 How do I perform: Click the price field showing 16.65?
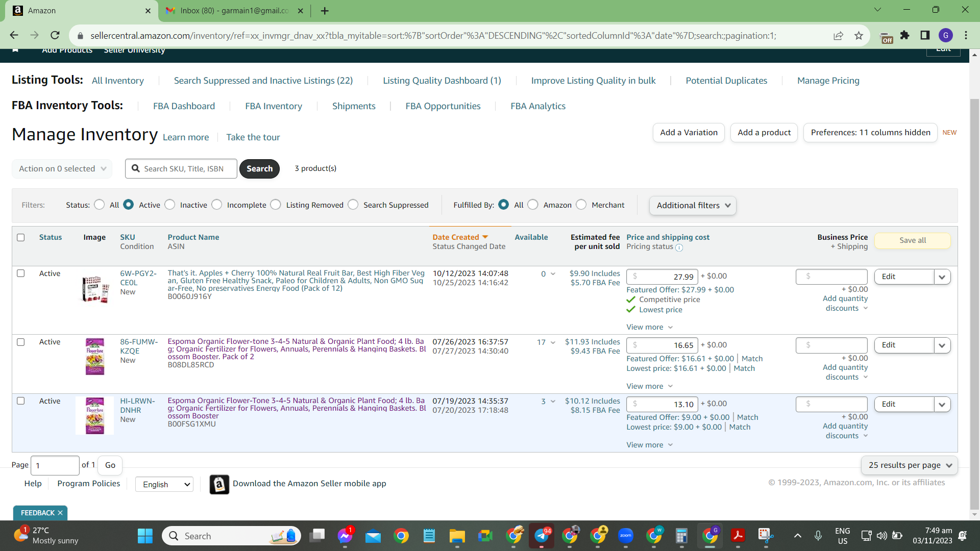[x=661, y=345]
